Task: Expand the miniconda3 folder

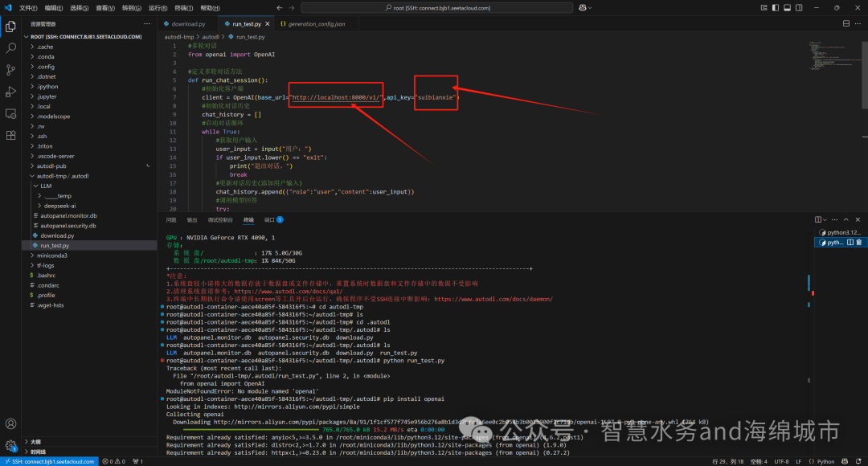Action: click(x=90, y=255)
